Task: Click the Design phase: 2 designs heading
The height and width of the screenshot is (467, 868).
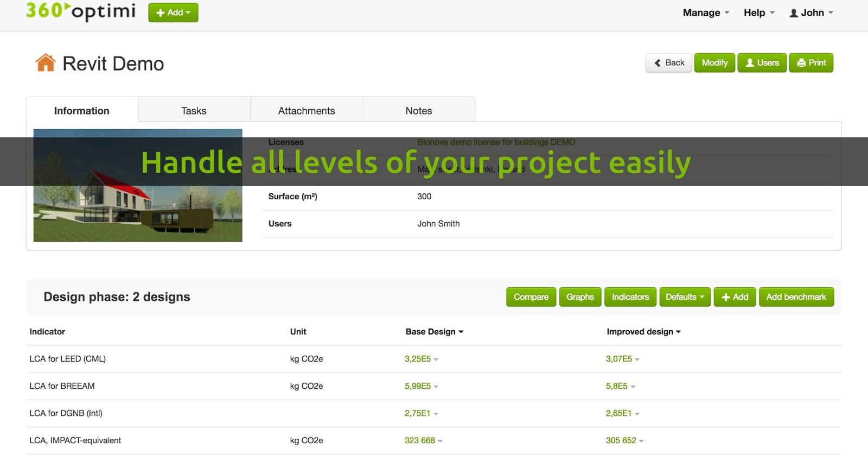Action: 117,297
